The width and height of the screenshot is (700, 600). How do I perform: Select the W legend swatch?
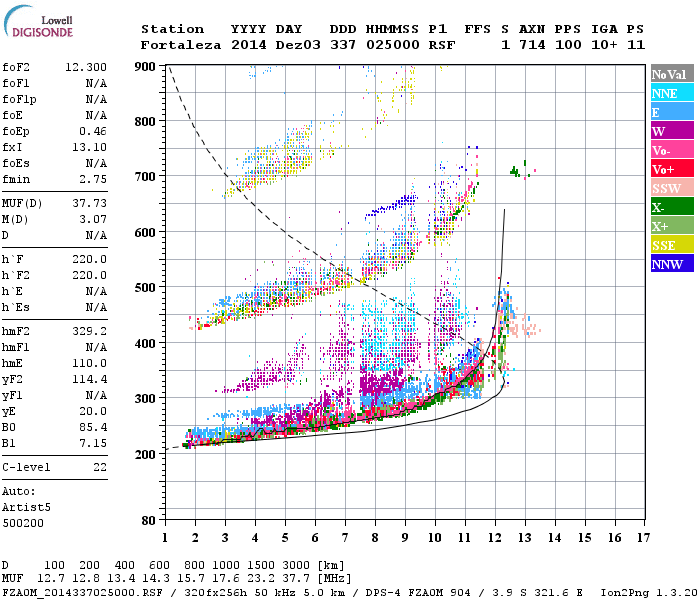pyautogui.click(x=672, y=130)
